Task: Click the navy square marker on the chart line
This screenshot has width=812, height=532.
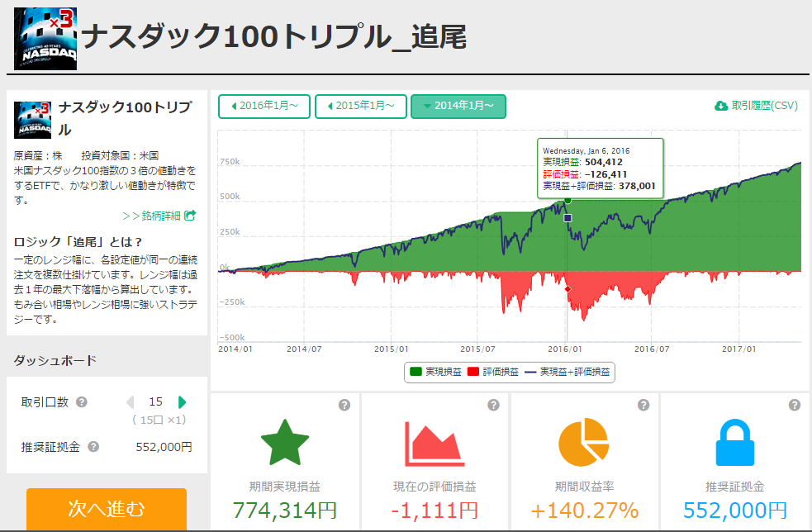Action: click(567, 218)
